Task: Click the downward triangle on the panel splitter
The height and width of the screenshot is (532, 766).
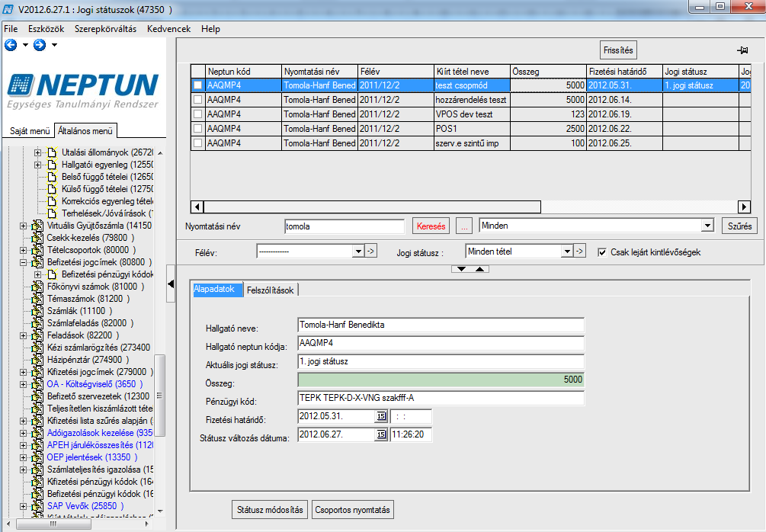Action: click(461, 269)
